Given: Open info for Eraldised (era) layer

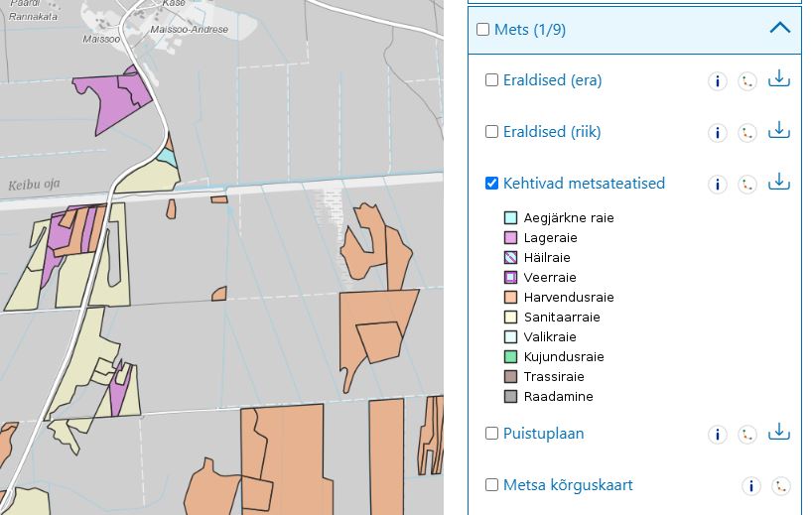Looking at the screenshot, I should tap(718, 81).
